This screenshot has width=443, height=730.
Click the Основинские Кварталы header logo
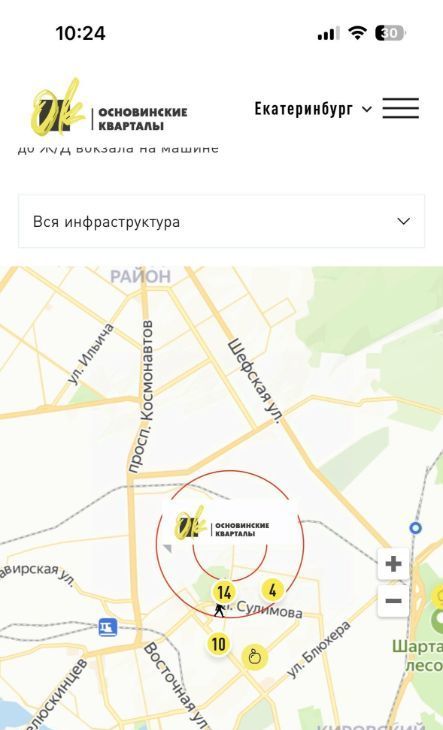coord(109,108)
